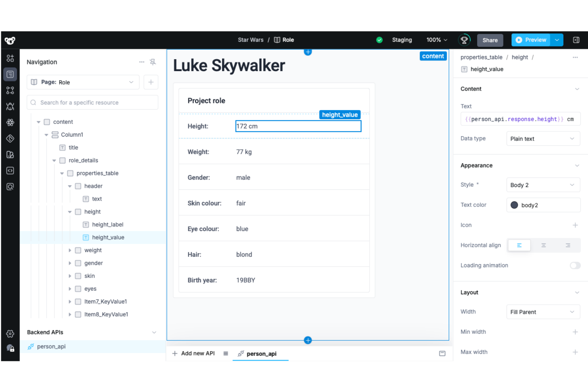588x392 pixels.
Task: Open the trophy achievements icon
Action: click(464, 40)
